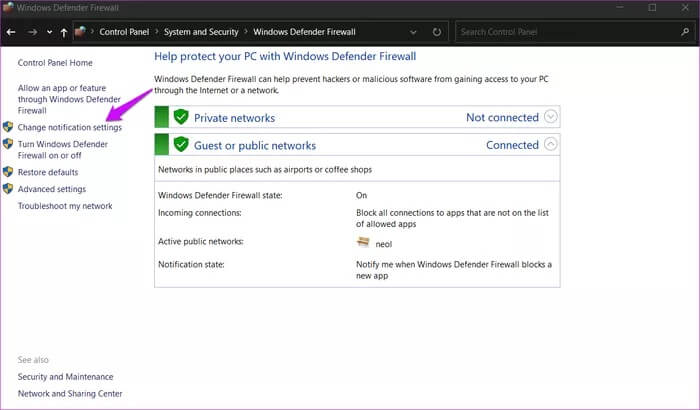Image resolution: width=700 pixels, height=410 pixels.
Task: Click Networks in public places description
Action: 265,170
